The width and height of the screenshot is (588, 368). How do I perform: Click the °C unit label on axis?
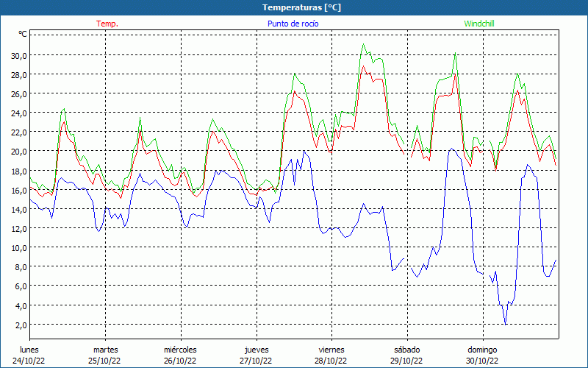tap(23, 34)
